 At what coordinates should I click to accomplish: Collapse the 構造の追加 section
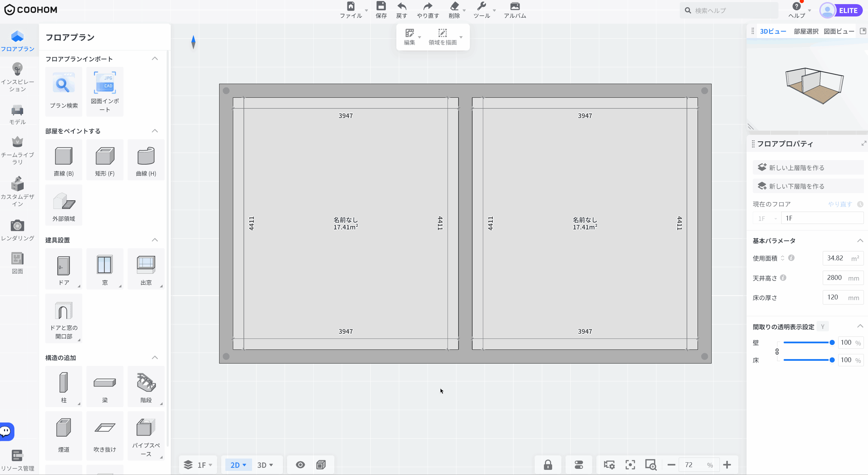(155, 358)
